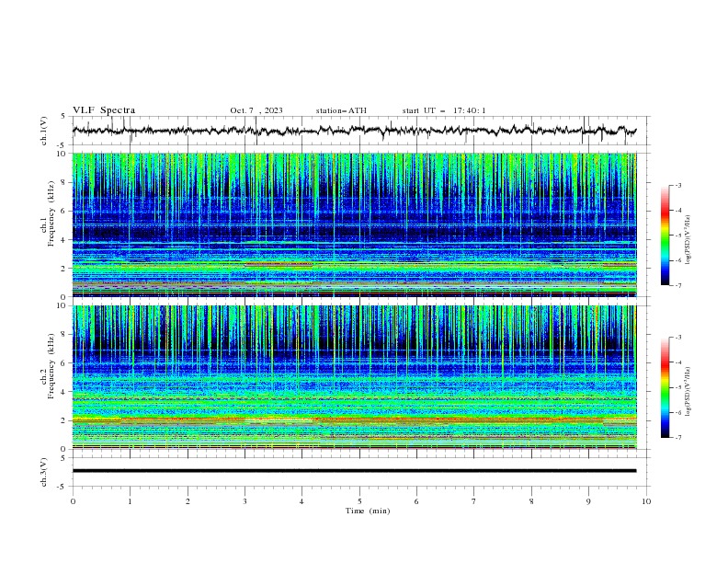This screenshot has width=728, height=563.
Task: Click the ch.1 colorbar log(PSD) label
Action: pos(688,240)
